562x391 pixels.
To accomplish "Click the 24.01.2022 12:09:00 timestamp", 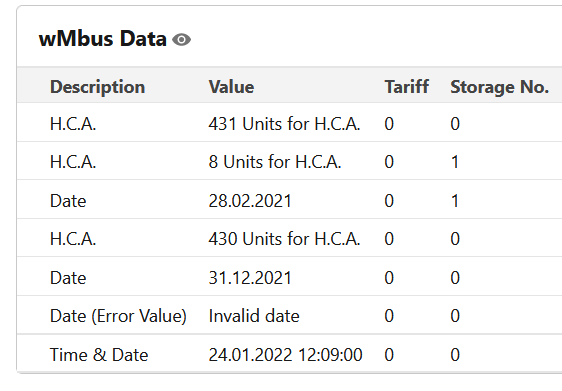I will click(x=285, y=355).
